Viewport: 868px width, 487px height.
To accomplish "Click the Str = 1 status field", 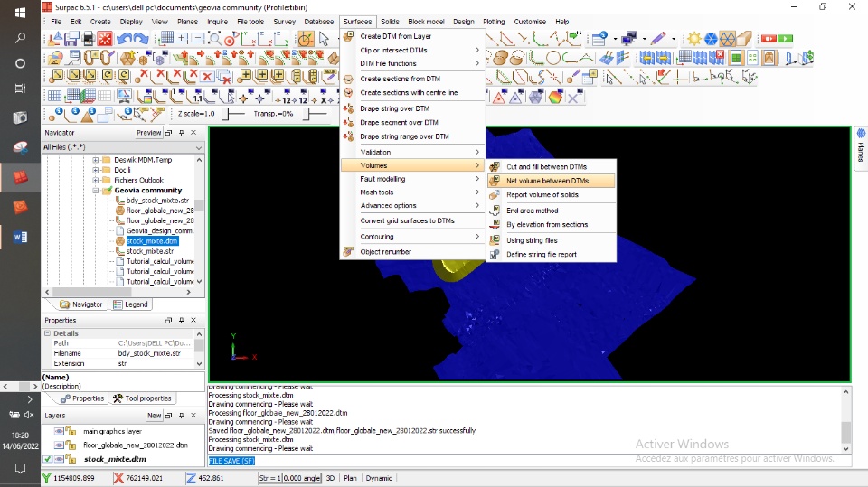I will (x=270, y=478).
